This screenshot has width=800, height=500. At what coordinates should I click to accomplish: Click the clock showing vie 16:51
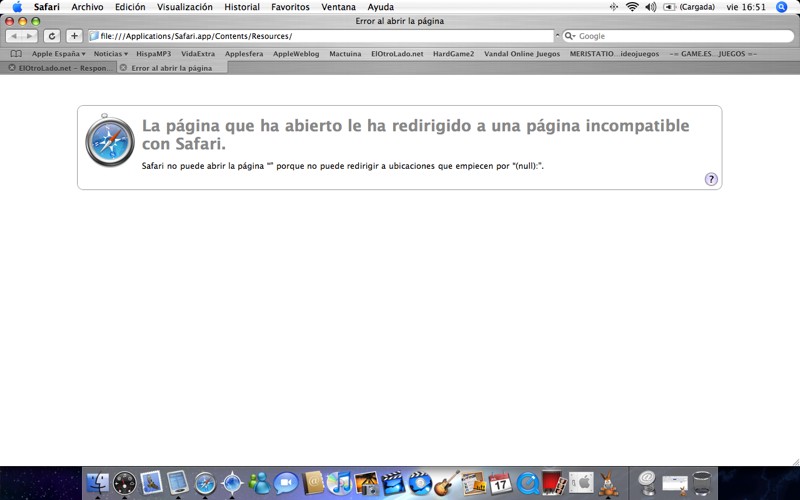[x=746, y=7]
